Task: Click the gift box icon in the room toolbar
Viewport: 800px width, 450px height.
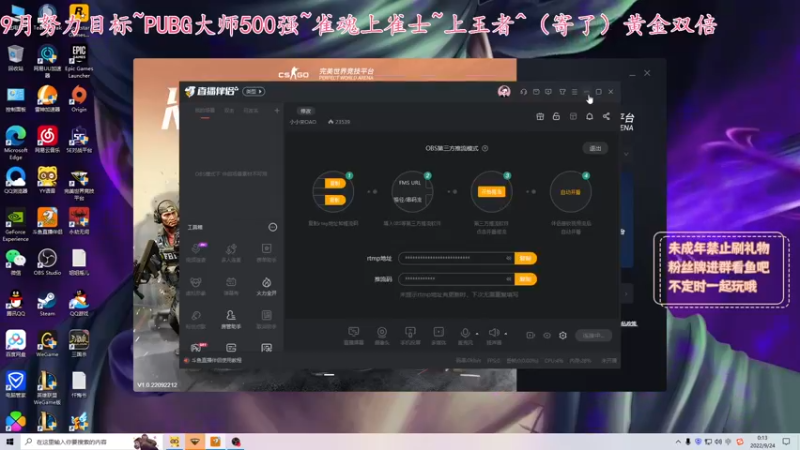Action: pos(540,116)
